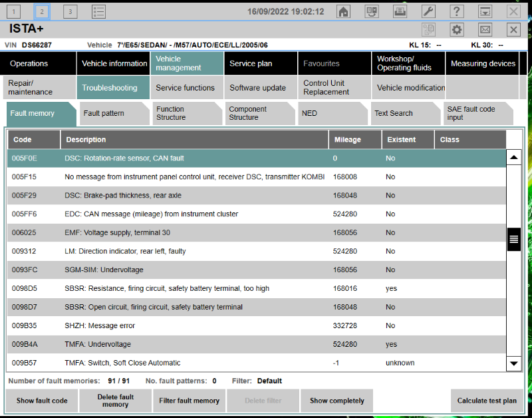Viewport: 532px width, 418px height.
Task: Click Calculate test plan button
Action: point(487,401)
